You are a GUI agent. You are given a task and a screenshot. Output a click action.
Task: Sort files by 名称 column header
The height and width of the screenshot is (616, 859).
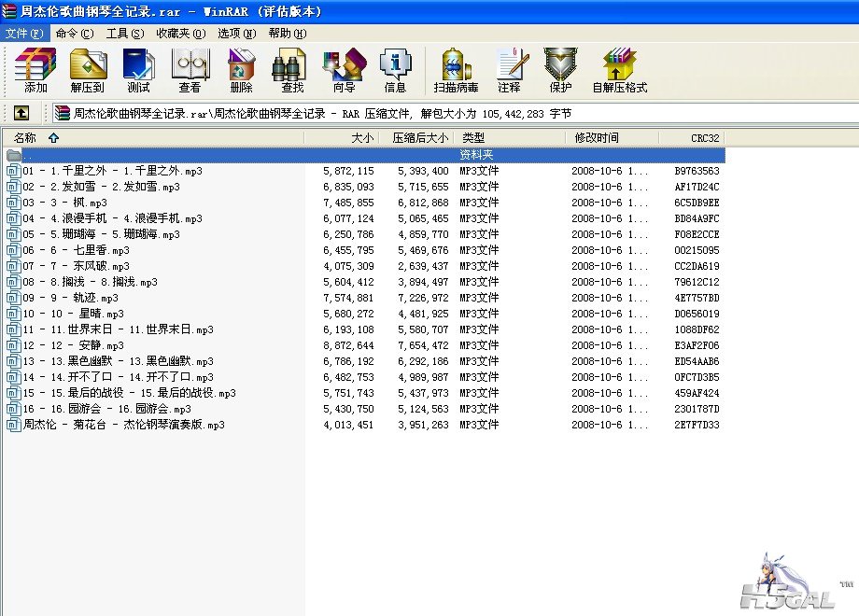25,137
